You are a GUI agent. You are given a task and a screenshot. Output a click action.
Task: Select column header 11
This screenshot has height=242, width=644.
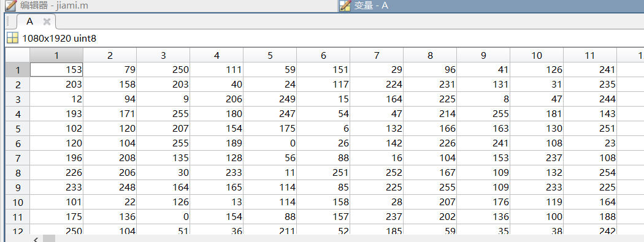point(590,55)
